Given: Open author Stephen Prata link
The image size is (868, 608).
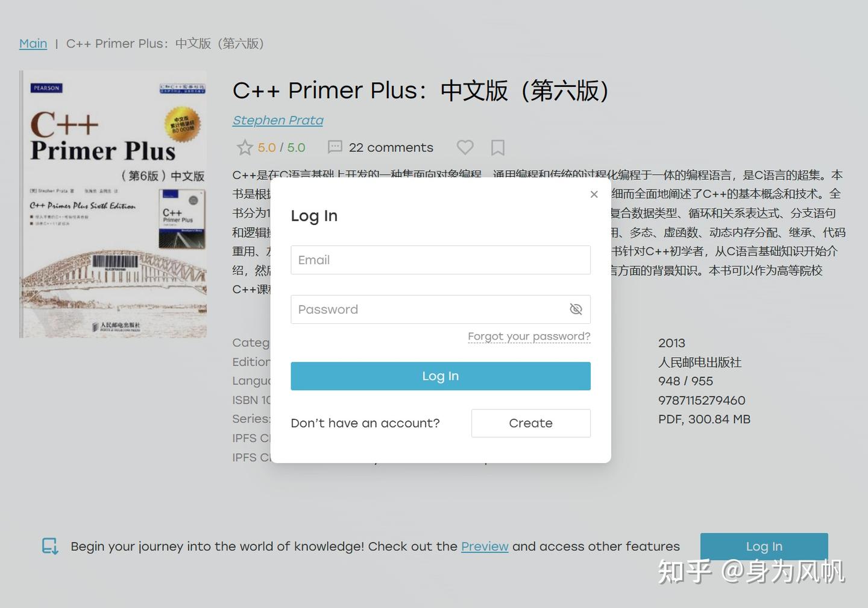Looking at the screenshot, I should pyautogui.click(x=278, y=120).
